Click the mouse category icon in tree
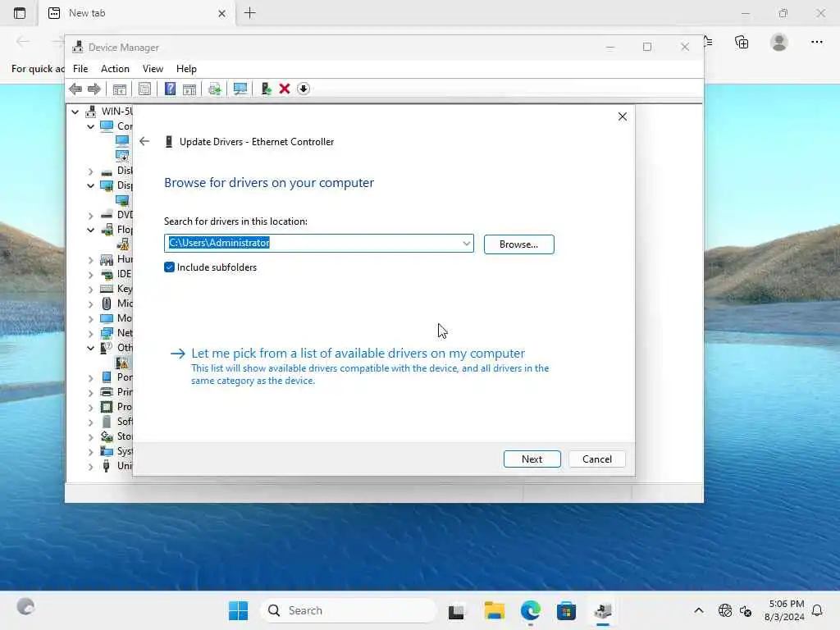 point(107,304)
